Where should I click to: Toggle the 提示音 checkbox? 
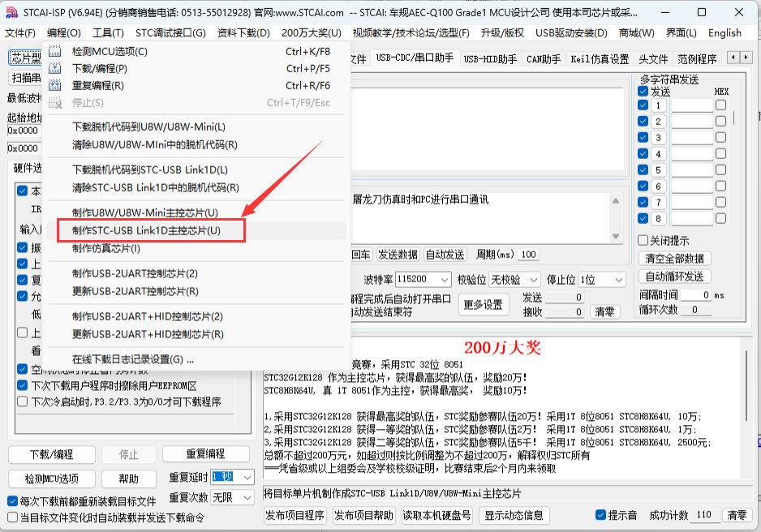pyautogui.click(x=600, y=515)
